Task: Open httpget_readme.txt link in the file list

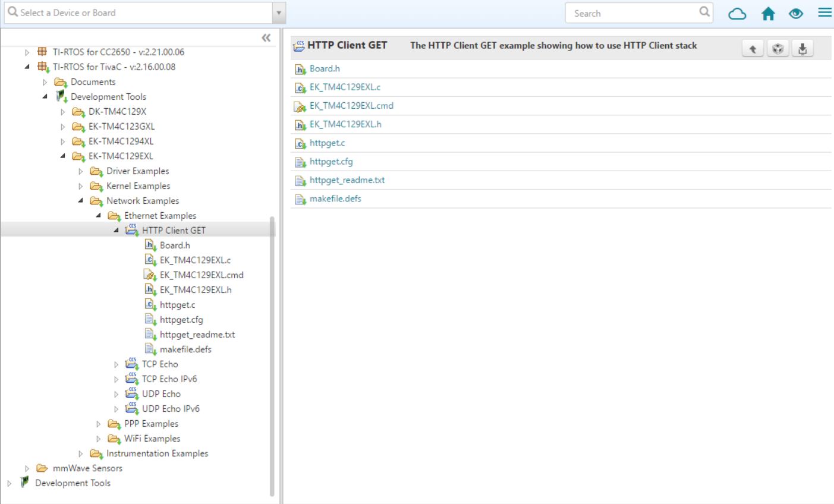Action: 347,180
